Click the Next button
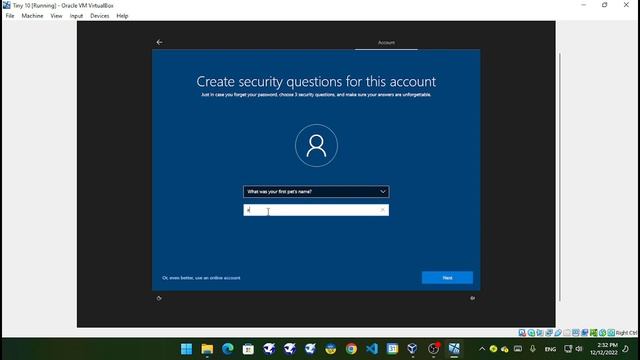The height and width of the screenshot is (360, 640). pos(447,278)
